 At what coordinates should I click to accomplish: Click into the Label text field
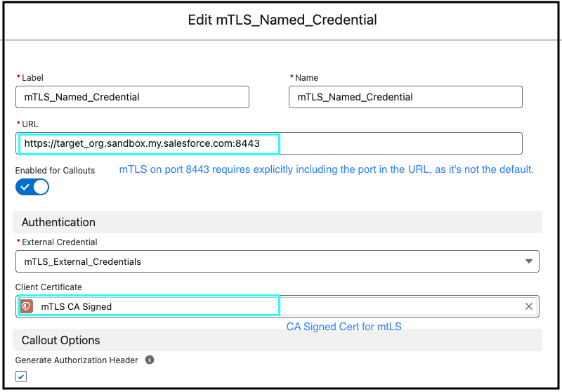coord(132,97)
